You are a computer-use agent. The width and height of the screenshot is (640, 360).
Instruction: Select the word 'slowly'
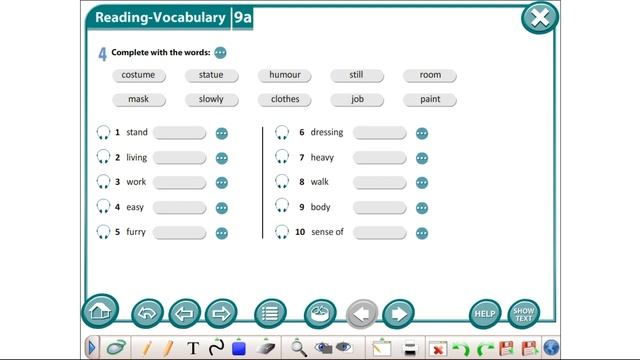[211, 100]
